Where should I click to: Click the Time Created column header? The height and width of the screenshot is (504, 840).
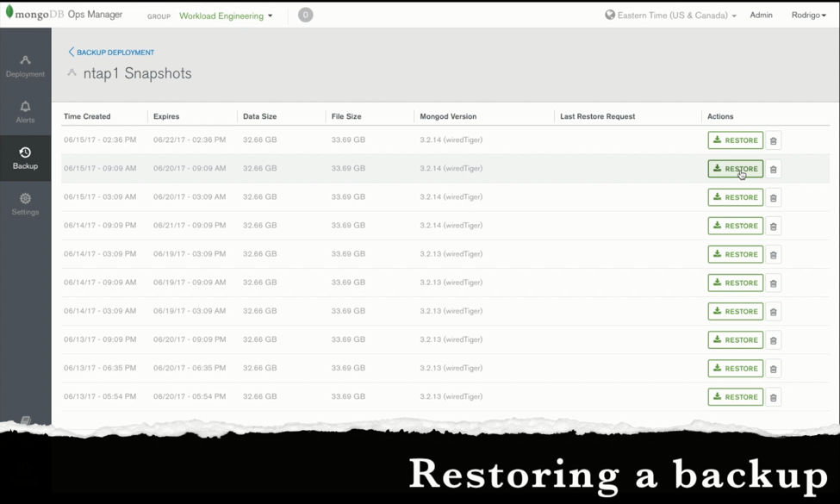point(87,116)
